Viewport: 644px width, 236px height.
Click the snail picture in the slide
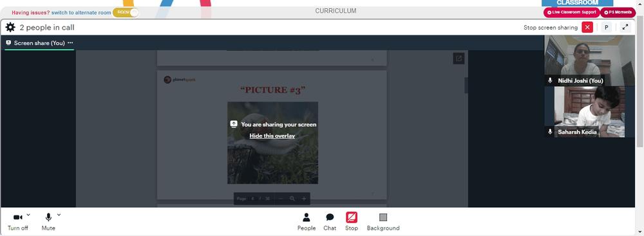(272, 143)
